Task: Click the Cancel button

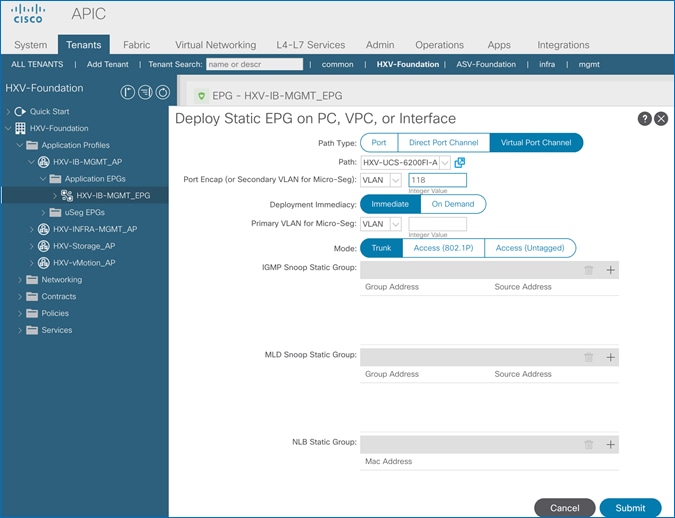Action: point(565,508)
